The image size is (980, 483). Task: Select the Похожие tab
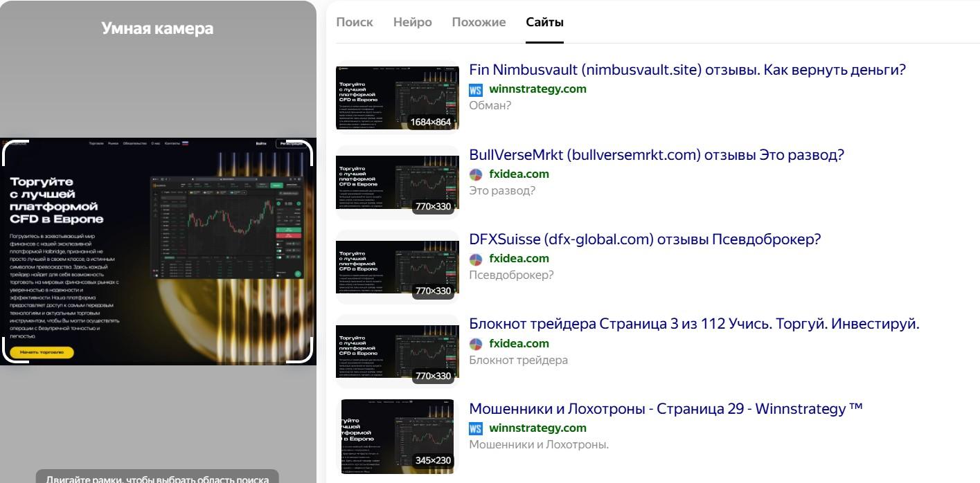click(479, 22)
